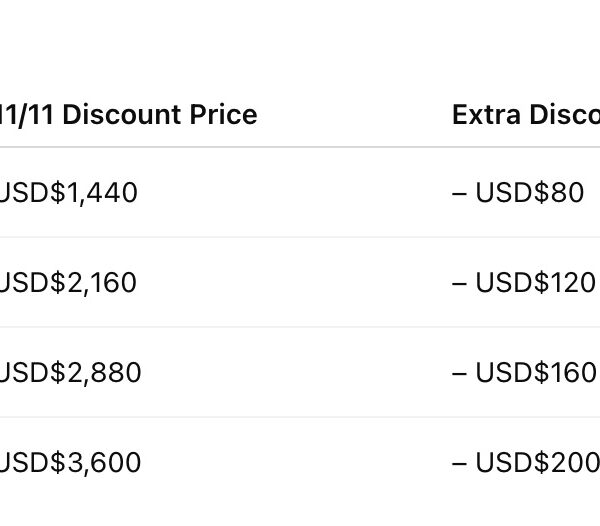Select the USD$2,880 discount price cell
600x526 pixels.
tap(70, 372)
